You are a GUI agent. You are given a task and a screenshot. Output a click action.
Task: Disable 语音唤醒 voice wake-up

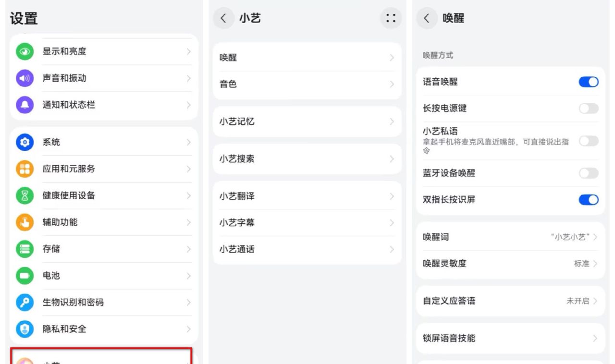tap(588, 82)
